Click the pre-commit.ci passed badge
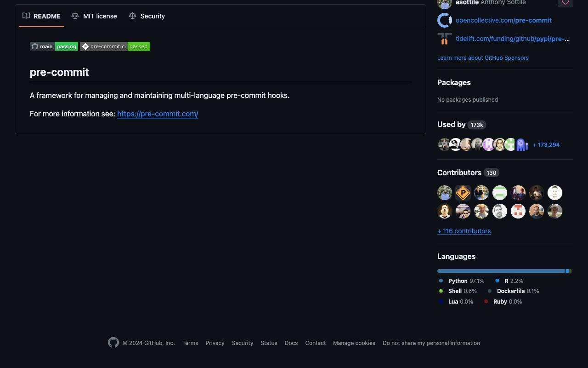 click(115, 46)
